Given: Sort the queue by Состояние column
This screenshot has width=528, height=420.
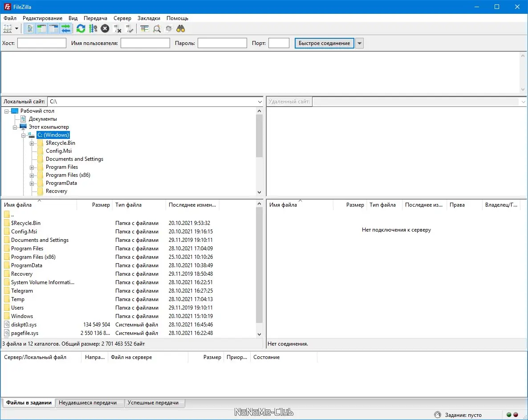Looking at the screenshot, I should click(x=284, y=357).
